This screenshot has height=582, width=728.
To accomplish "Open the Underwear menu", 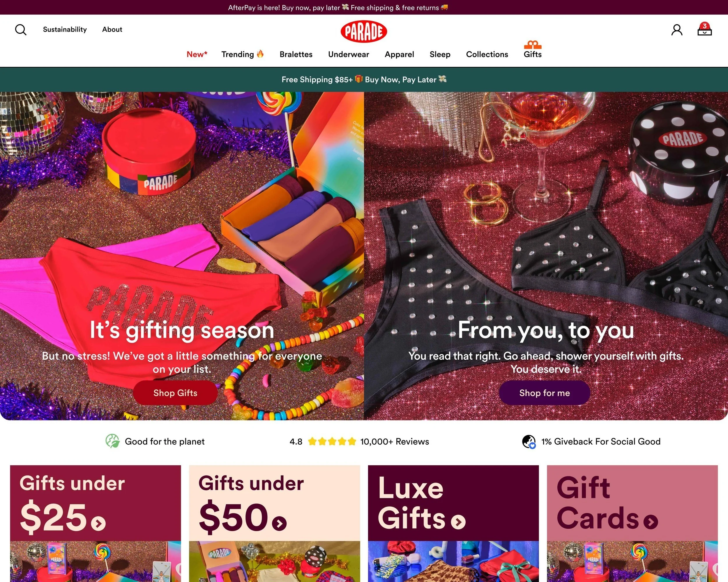I will (x=349, y=54).
